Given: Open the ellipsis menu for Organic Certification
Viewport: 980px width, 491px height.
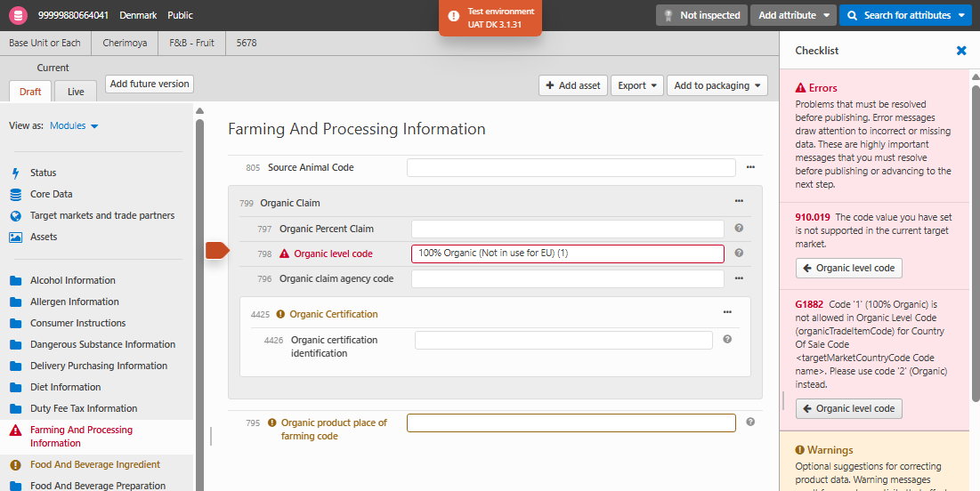Looking at the screenshot, I should pos(727,313).
